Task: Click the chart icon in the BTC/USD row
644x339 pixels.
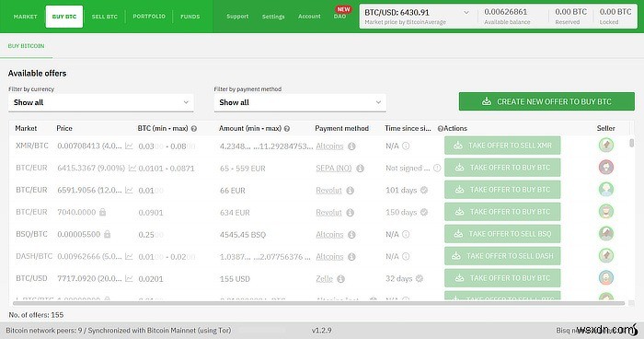Action: [129, 279]
